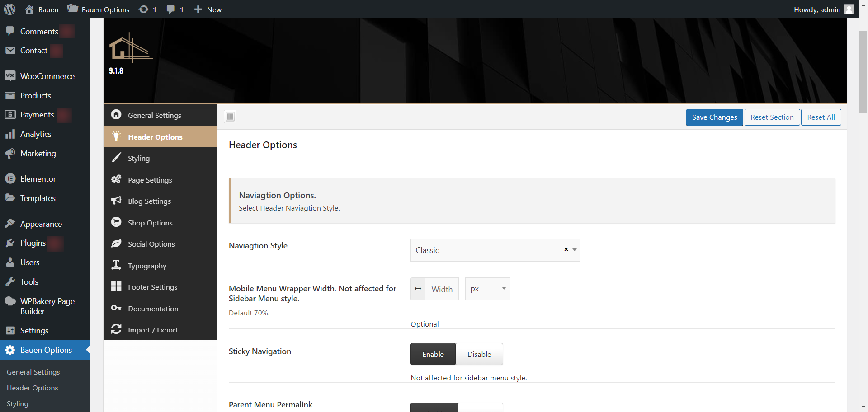Open the Footer Settings panel tab
Image resolution: width=868 pixels, height=412 pixels.
tap(160, 287)
